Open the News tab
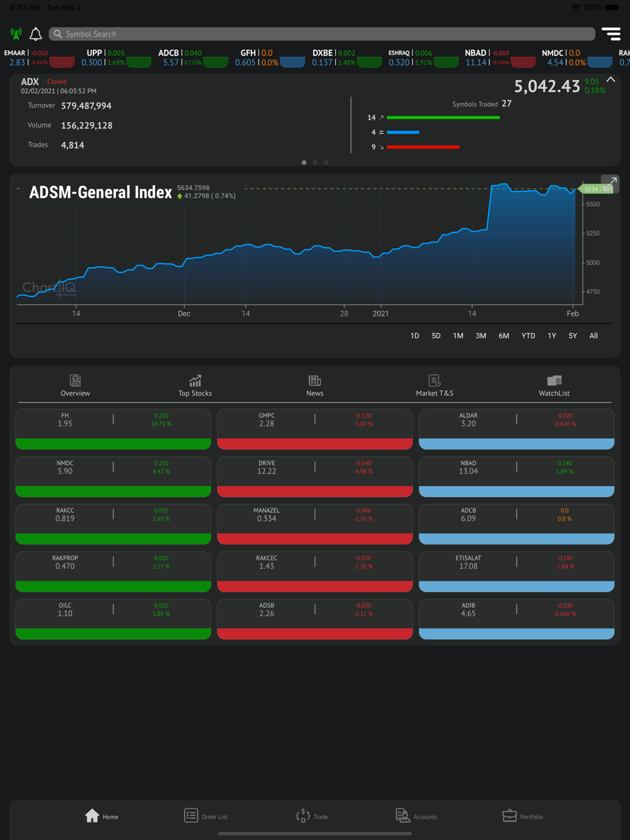Screen dimensions: 630x840 (x=315, y=386)
